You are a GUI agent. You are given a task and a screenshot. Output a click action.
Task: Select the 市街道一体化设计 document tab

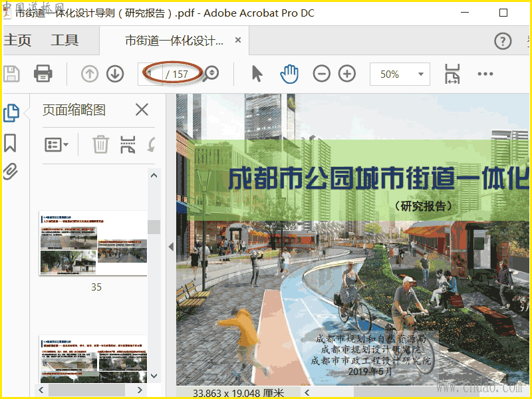[174, 41]
